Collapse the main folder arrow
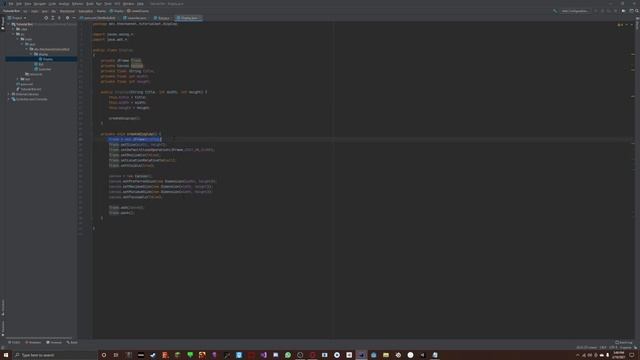This screenshot has height=360, width=640. [x=18, y=39]
